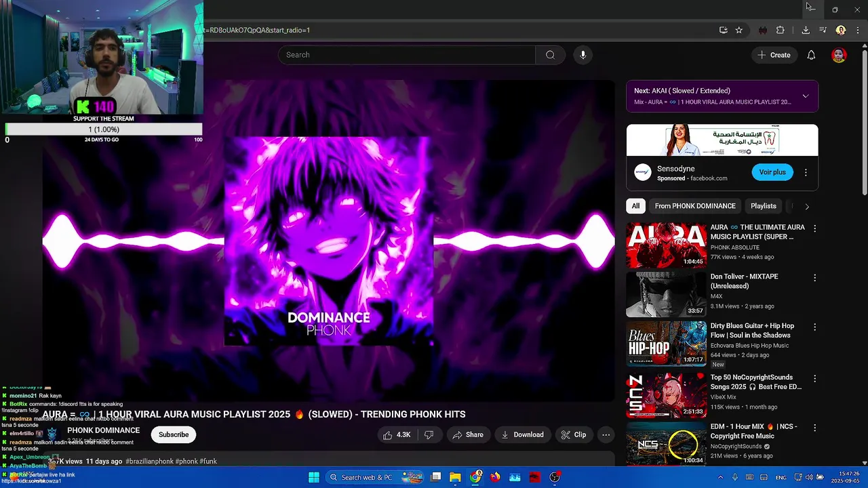Screen dimensions: 868x488
Task: Like the video (4.3K)
Action: tap(397, 434)
